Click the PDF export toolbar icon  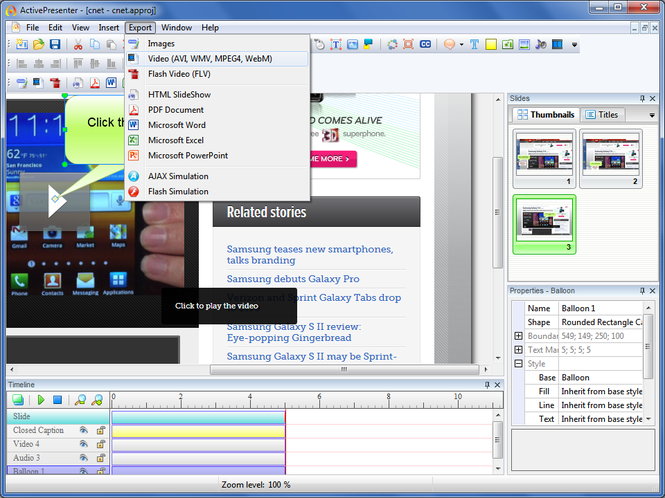(x=95, y=82)
